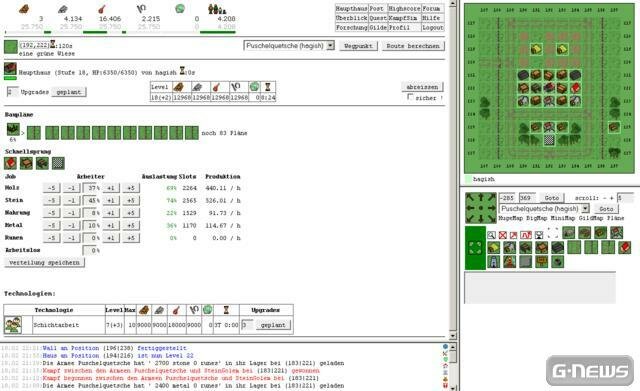
Task: Click the abreissen button
Action: pos(422,87)
